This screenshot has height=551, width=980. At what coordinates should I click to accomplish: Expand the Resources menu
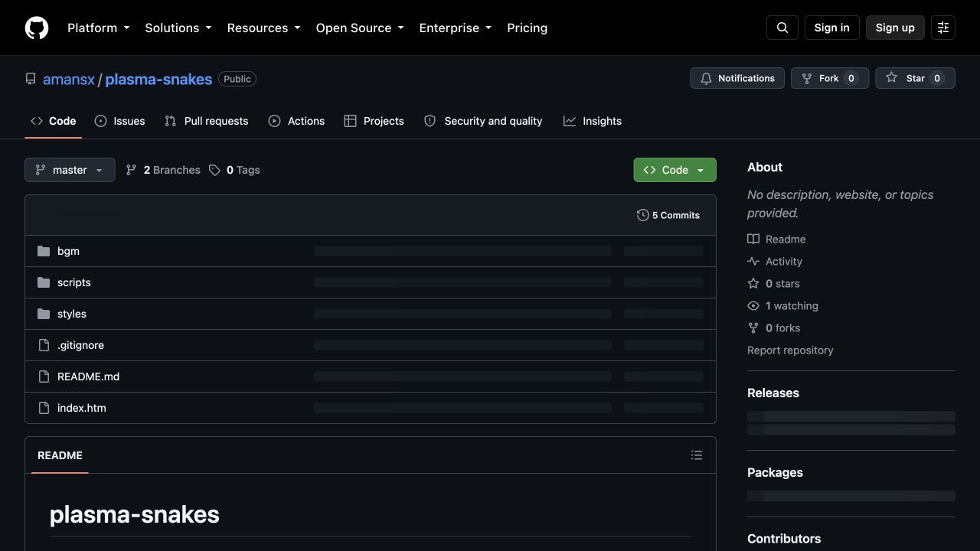coord(264,28)
